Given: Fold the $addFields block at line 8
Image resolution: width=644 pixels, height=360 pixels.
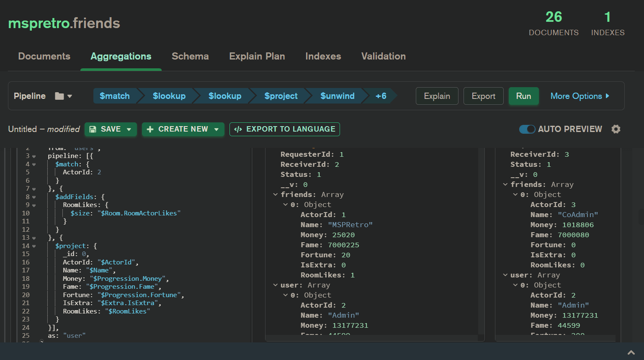Looking at the screenshot, I should (34, 197).
